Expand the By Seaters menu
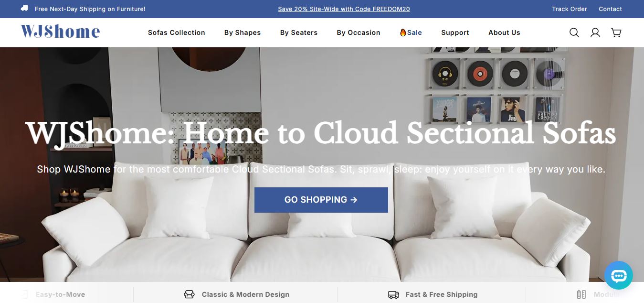 pyautogui.click(x=299, y=32)
